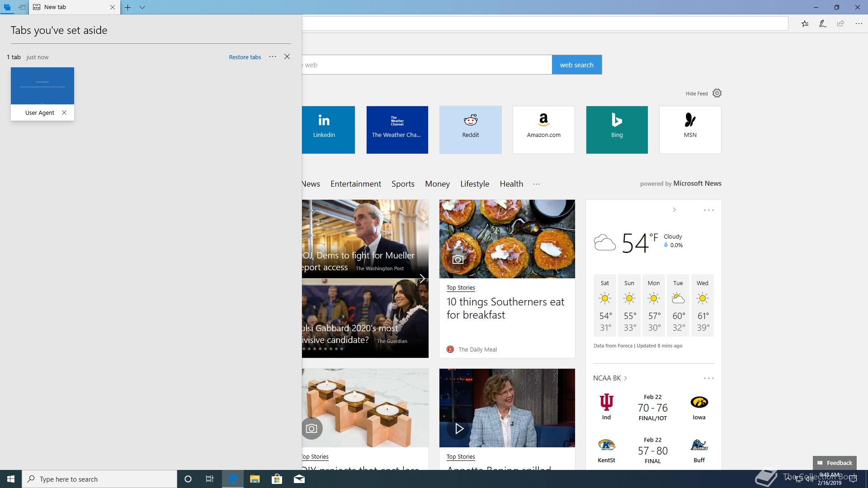Click the Share icon in the toolbar
This screenshot has width=868, height=488.
pyautogui.click(x=840, y=23)
